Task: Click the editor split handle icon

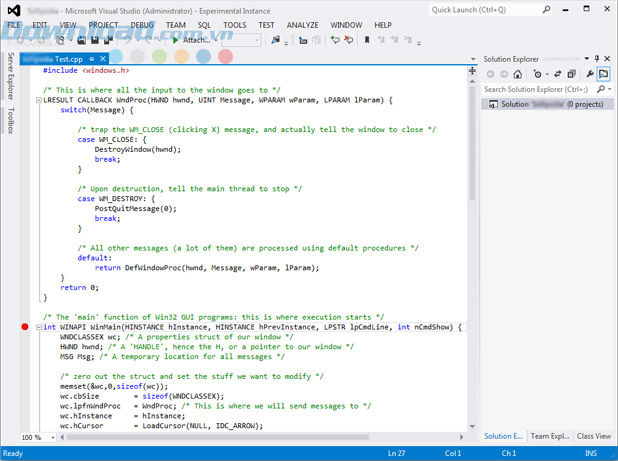Action: [x=472, y=71]
